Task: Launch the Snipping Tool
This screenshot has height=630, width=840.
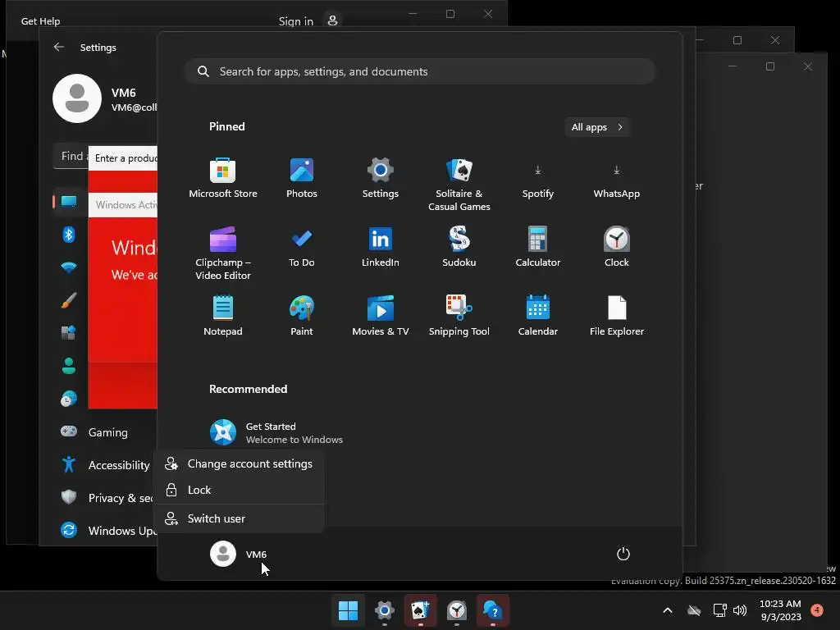Action: click(x=459, y=316)
